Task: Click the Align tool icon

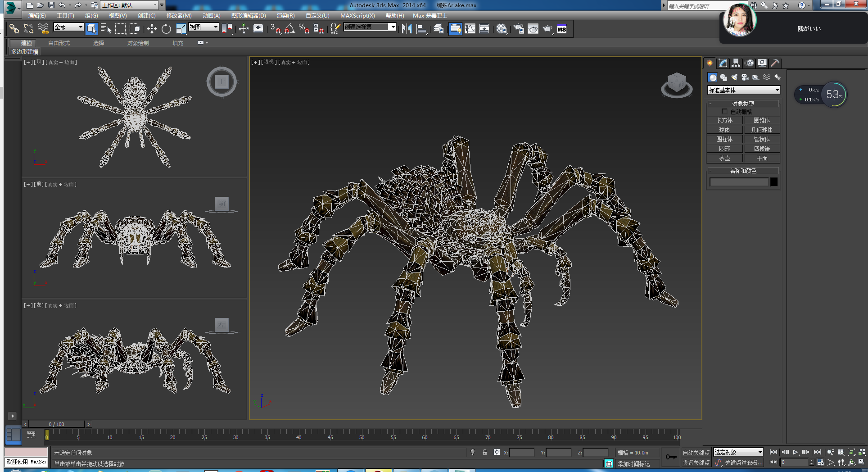Action: 421,29
